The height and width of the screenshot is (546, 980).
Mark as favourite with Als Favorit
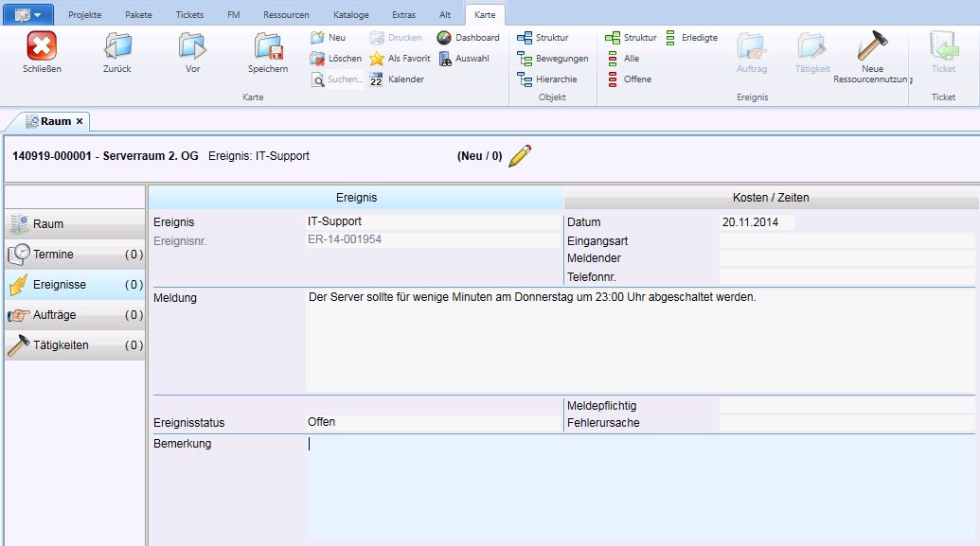[400, 58]
